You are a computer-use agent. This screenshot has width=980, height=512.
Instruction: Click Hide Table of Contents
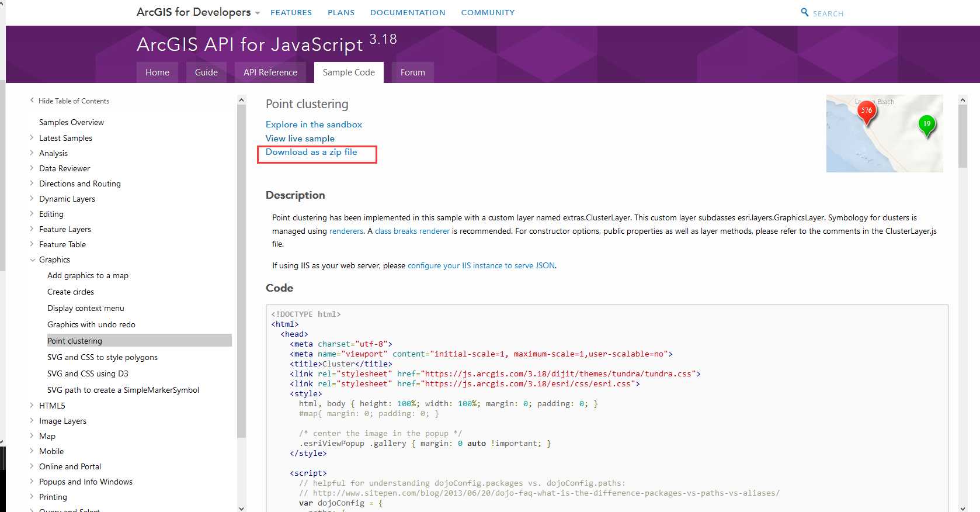(x=74, y=101)
